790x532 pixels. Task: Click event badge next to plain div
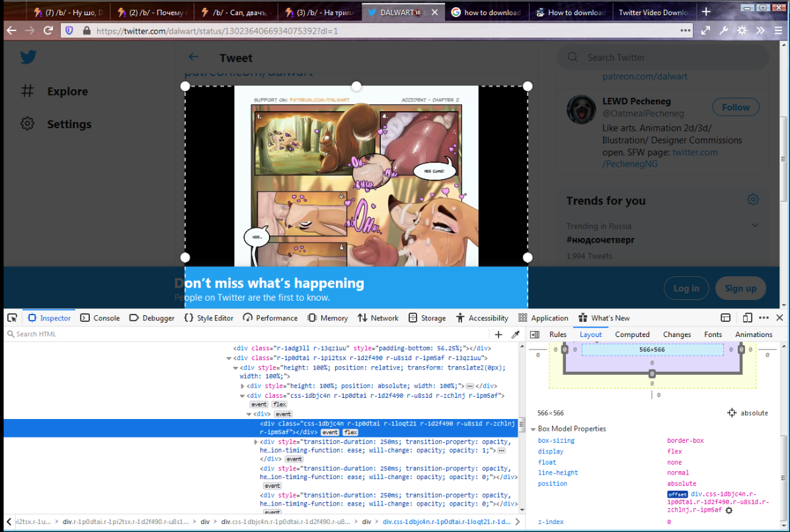(x=283, y=414)
